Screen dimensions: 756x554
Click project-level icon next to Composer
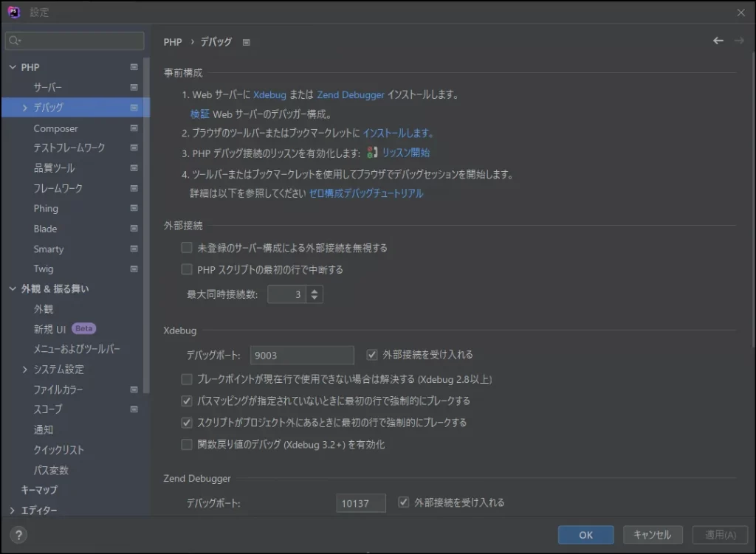(134, 128)
